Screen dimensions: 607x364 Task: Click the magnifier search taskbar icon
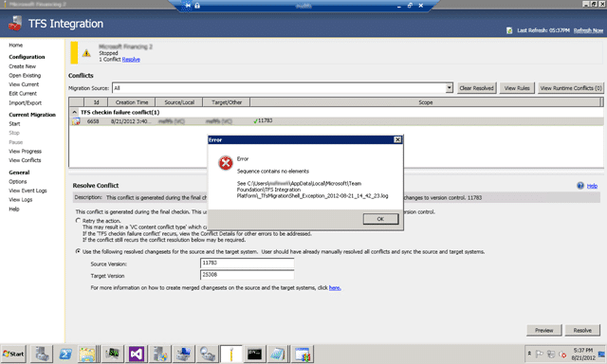[207, 354]
